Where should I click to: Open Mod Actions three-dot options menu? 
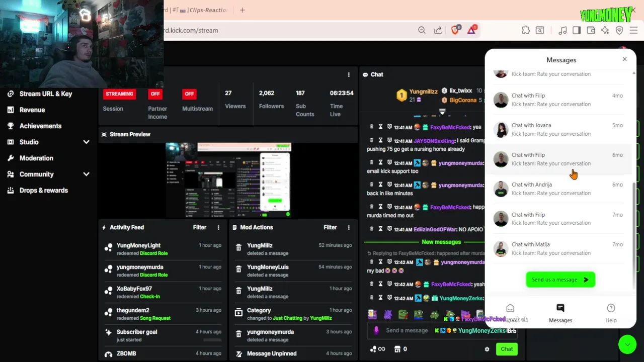[x=349, y=227]
